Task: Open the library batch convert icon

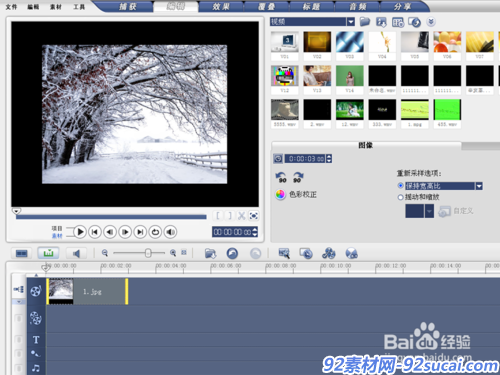Action: [x=398, y=22]
